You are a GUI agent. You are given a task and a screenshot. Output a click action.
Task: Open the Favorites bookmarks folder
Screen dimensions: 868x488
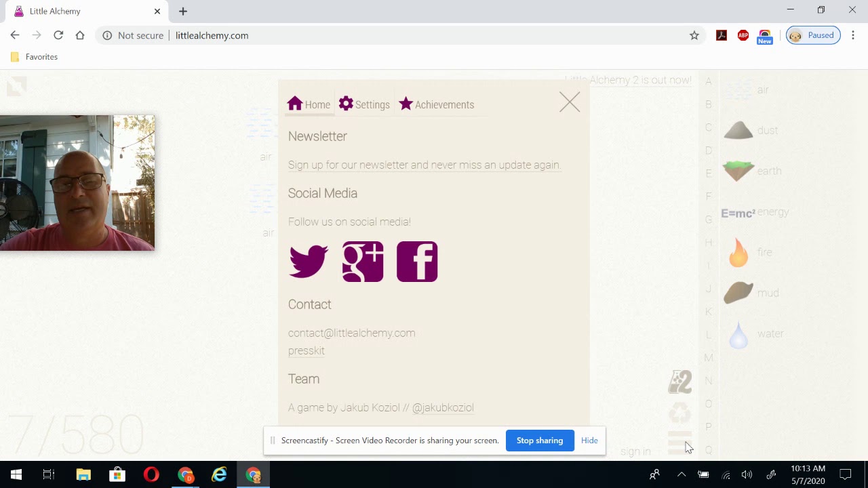click(x=34, y=57)
